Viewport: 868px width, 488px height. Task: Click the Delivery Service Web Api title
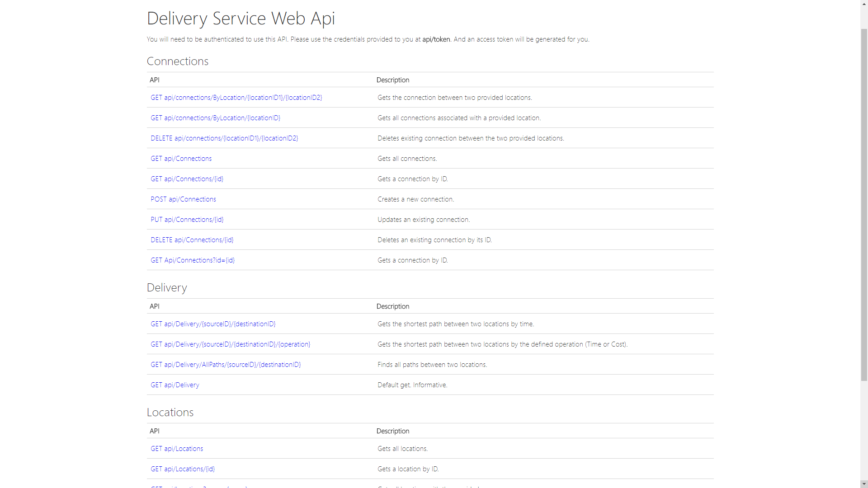[x=241, y=19]
